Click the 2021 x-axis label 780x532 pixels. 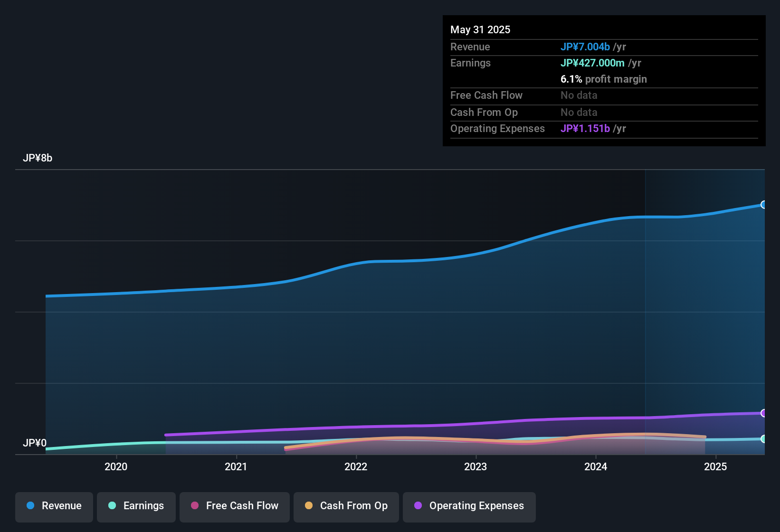[236, 466]
